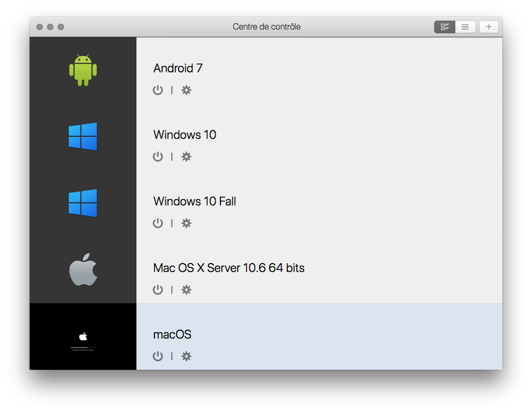
Task: Select the Windows 10 Fall name
Action: point(195,201)
